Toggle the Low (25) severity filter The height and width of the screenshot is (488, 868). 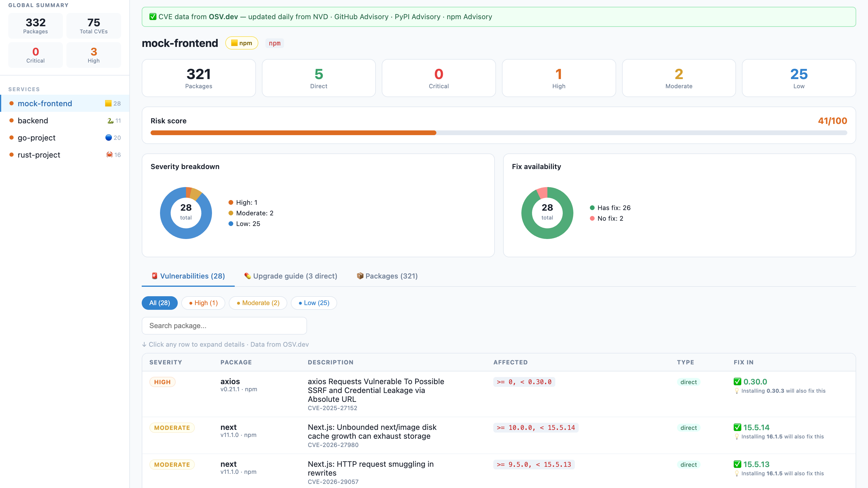click(x=313, y=303)
